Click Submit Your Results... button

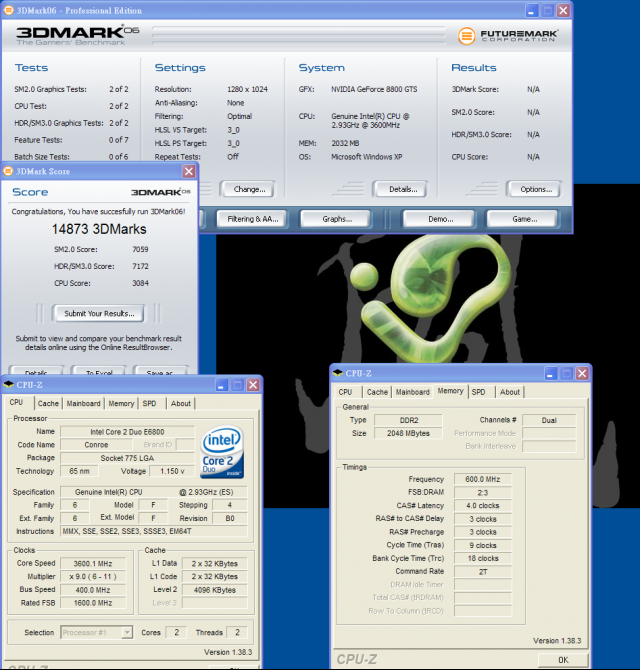[x=98, y=313]
